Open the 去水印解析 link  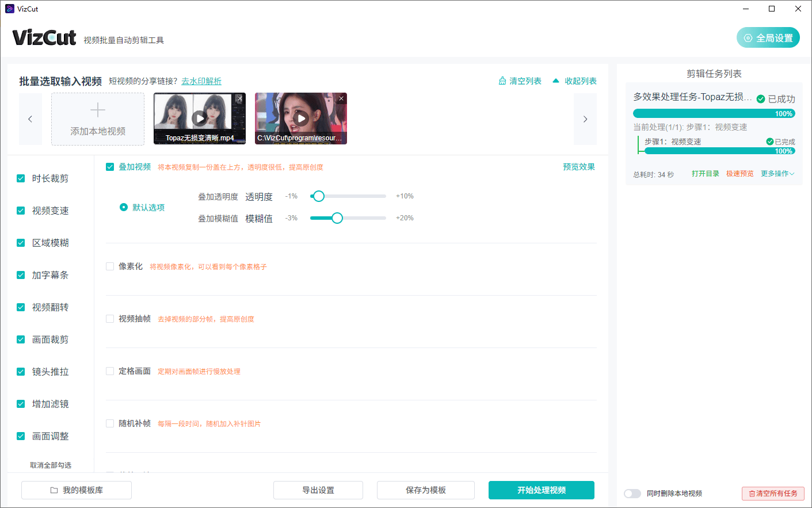tap(201, 81)
